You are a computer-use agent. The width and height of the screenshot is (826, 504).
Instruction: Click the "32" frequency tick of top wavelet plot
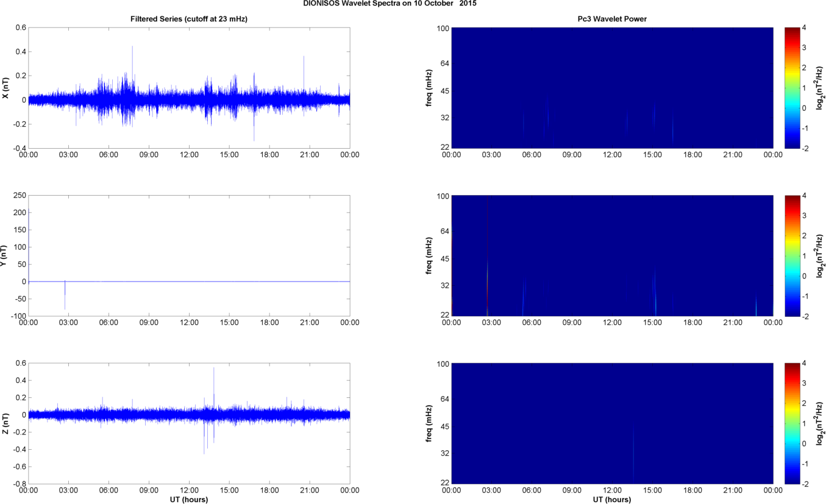[x=444, y=117]
